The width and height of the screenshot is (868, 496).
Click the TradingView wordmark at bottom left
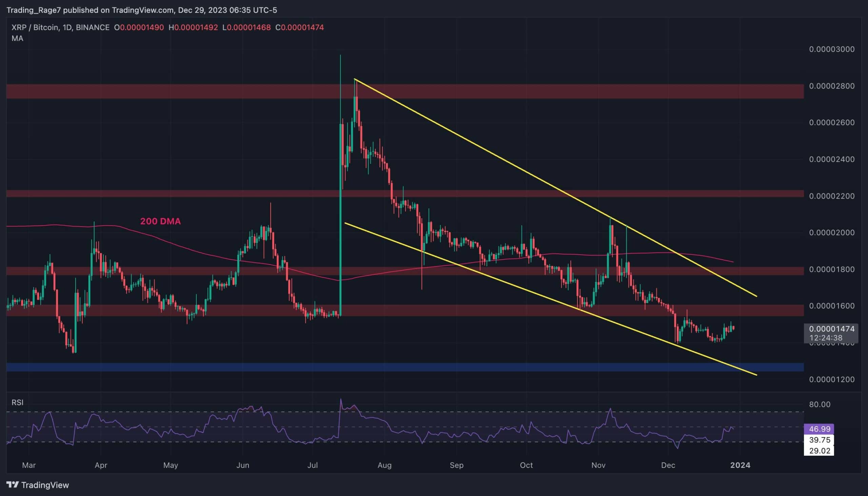(x=45, y=485)
